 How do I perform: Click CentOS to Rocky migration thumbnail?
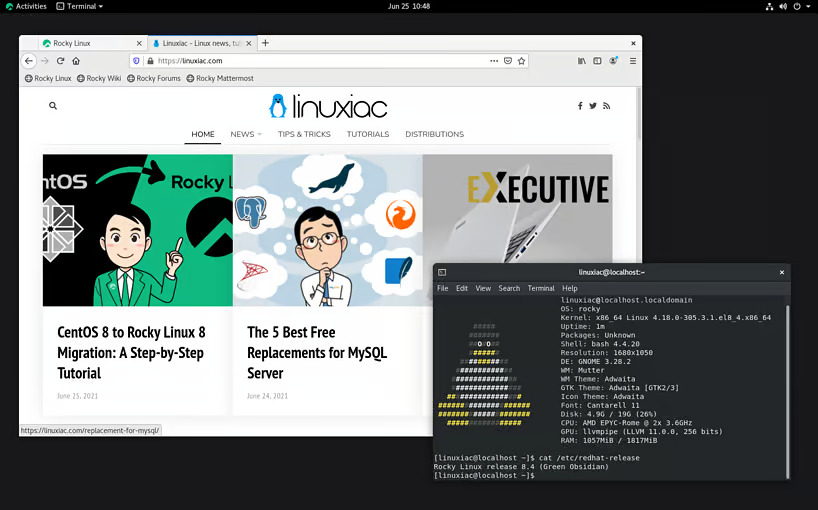[138, 230]
